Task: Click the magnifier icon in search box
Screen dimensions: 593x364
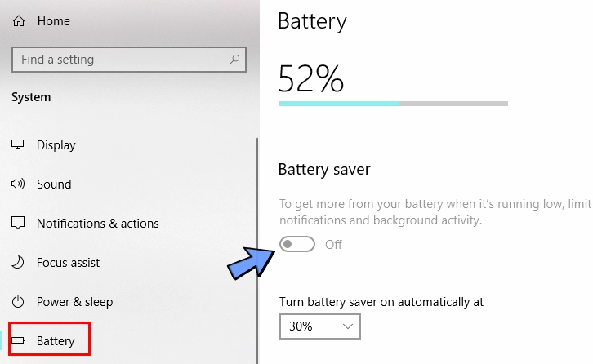Action: [234, 60]
